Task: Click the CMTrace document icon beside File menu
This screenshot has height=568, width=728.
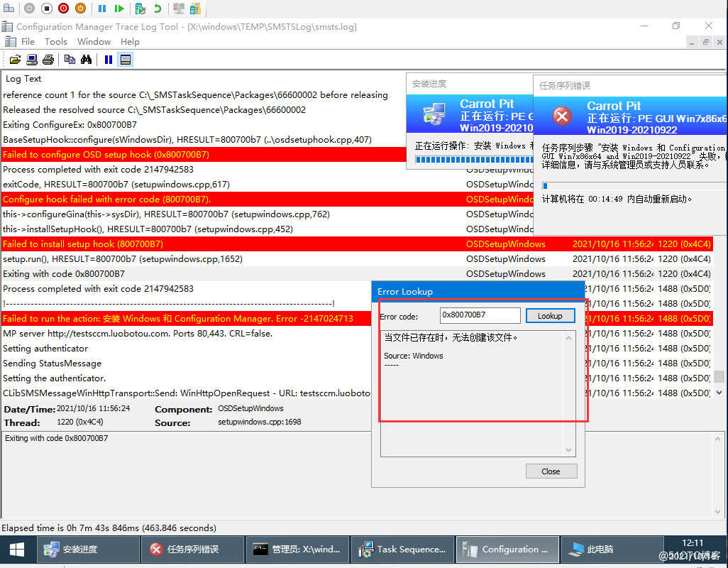Action: coord(10,41)
